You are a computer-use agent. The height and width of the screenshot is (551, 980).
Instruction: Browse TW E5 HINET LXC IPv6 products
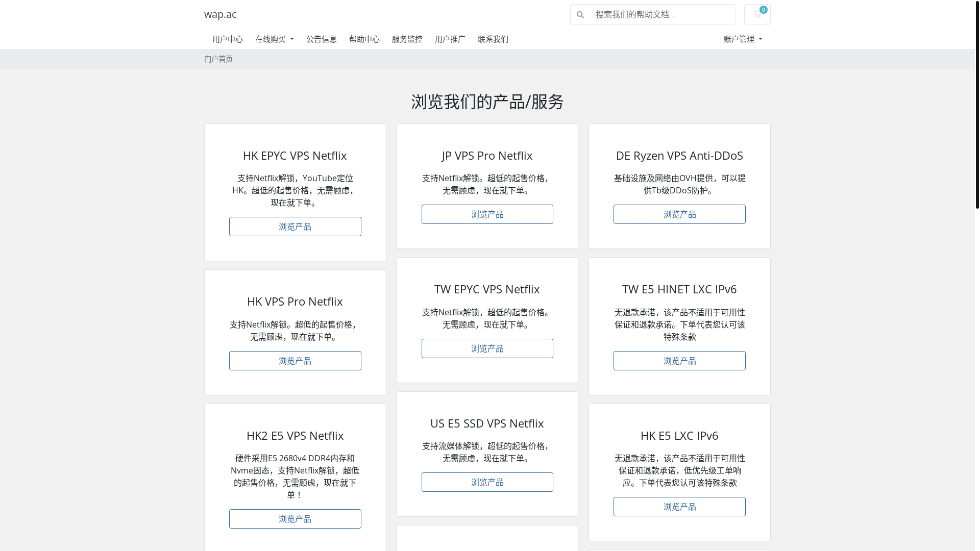tap(679, 361)
